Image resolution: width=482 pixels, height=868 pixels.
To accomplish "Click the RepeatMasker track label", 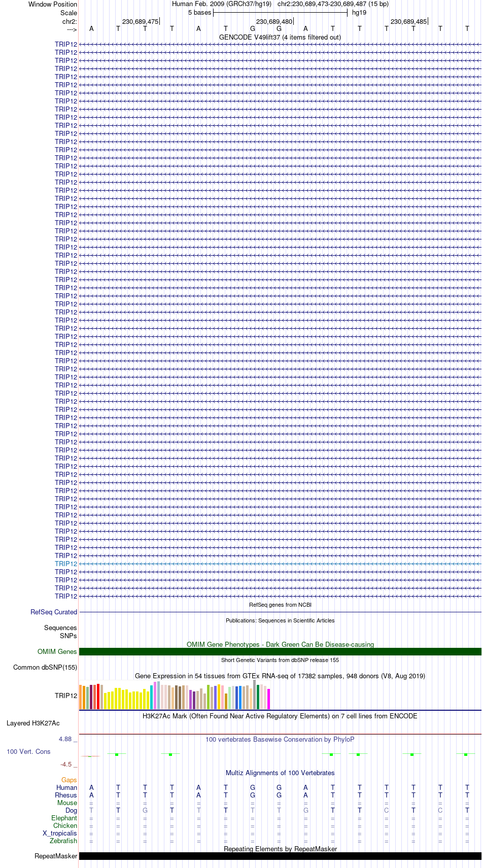I will (56, 856).
